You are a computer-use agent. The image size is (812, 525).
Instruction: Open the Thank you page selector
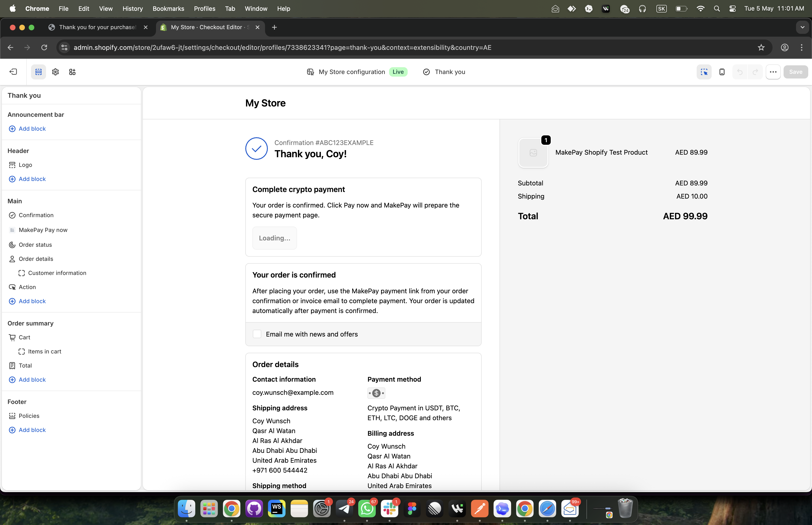point(444,72)
